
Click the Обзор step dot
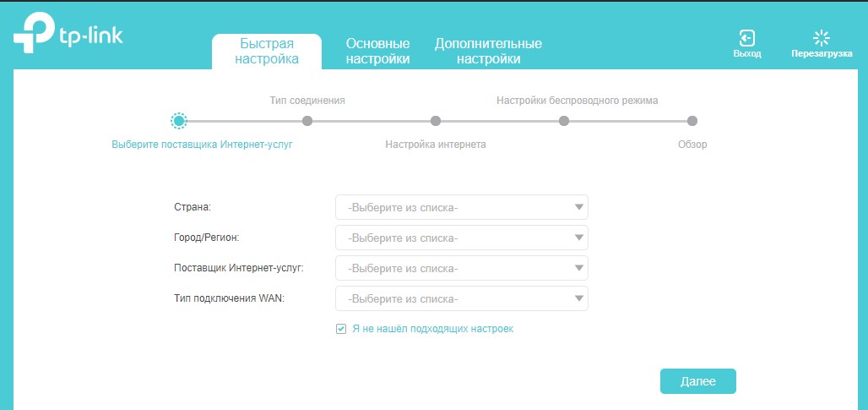pyautogui.click(x=692, y=121)
